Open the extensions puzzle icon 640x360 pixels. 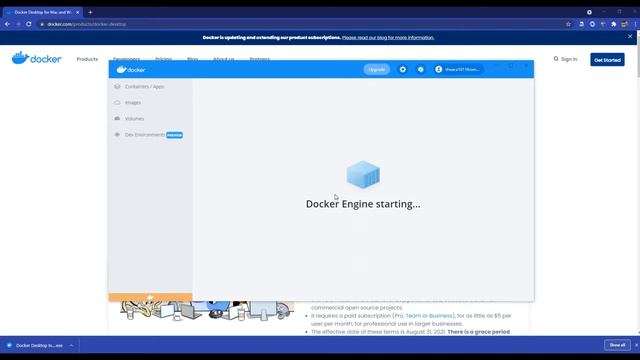click(x=613, y=24)
